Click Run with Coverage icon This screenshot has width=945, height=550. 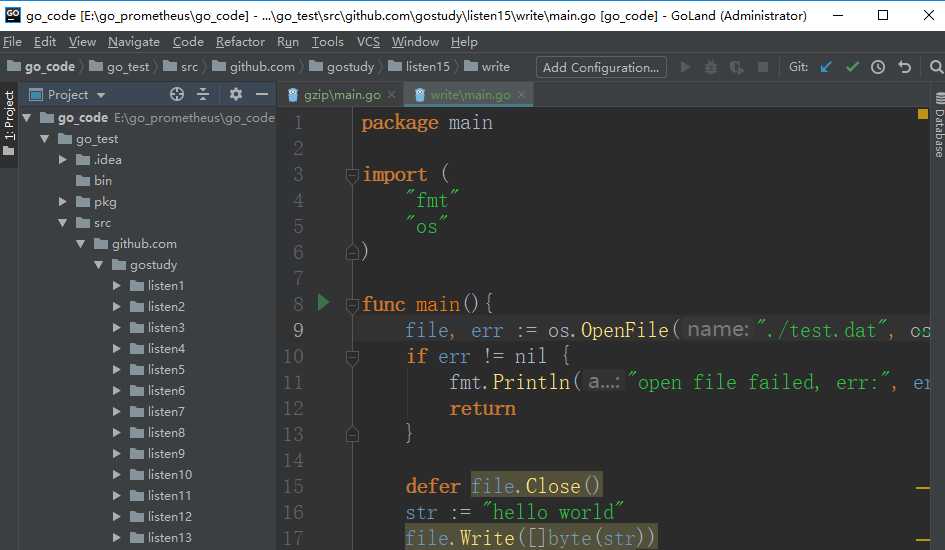tap(736, 67)
